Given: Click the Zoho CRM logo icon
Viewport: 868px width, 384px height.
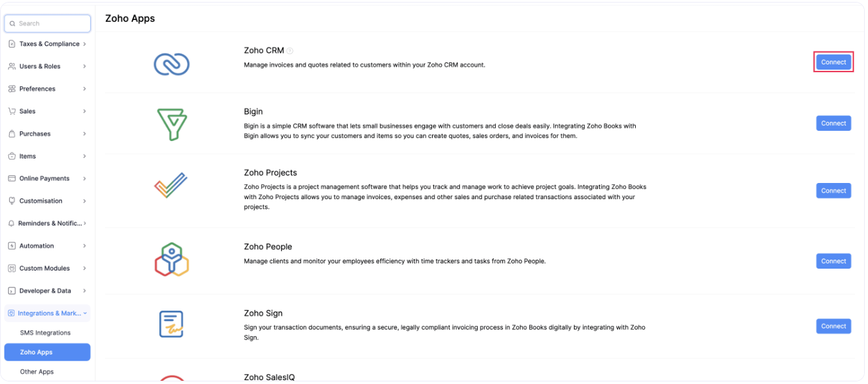Looking at the screenshot, I should click(x=171, y=62).
